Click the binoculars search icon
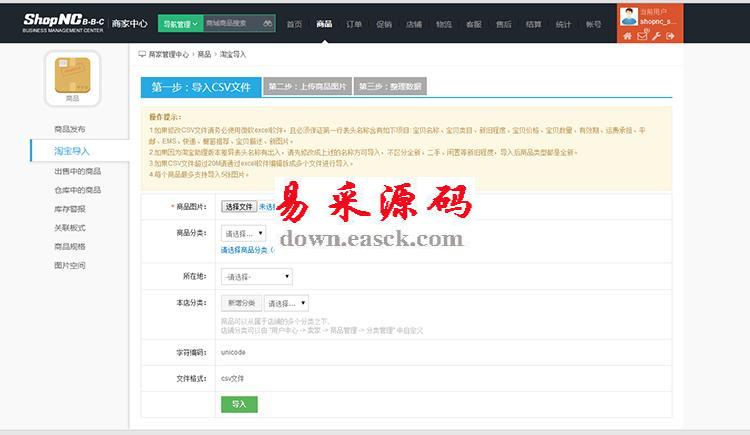Screen dimensions: 750x435 (x=268, y=22)
